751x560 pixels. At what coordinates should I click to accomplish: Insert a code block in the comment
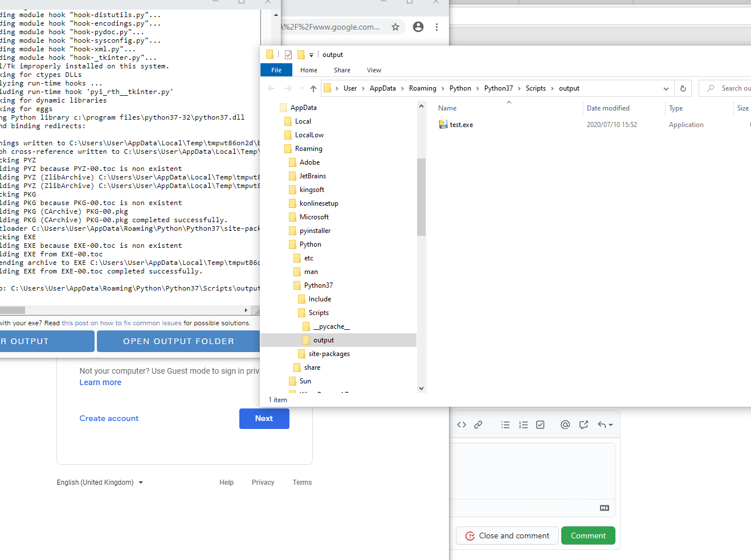[462, 424]
